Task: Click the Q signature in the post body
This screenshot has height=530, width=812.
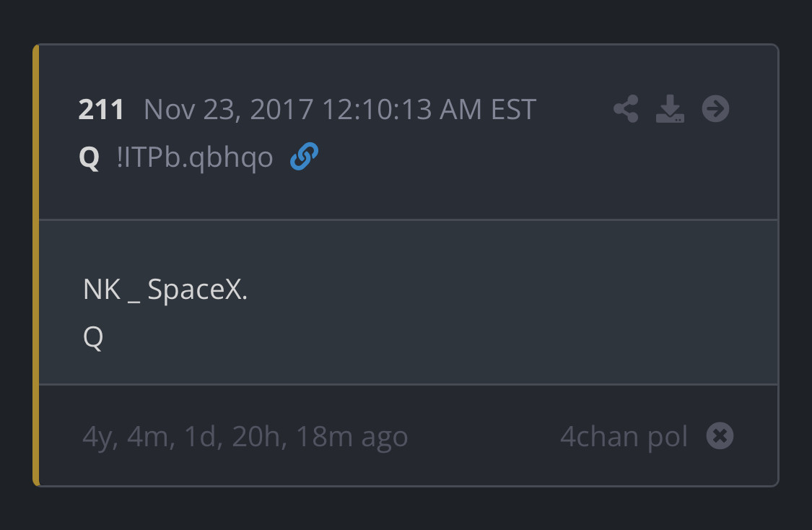Action: tap(93, 337)
